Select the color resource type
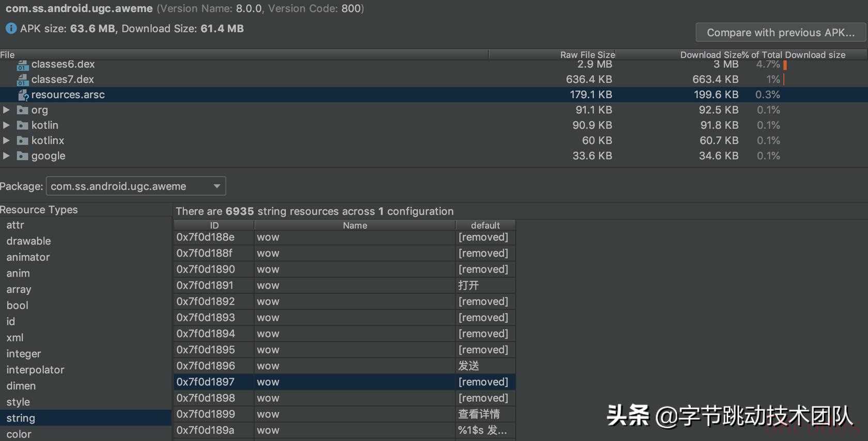Screen dimensions: 868x441 (19, 434)
